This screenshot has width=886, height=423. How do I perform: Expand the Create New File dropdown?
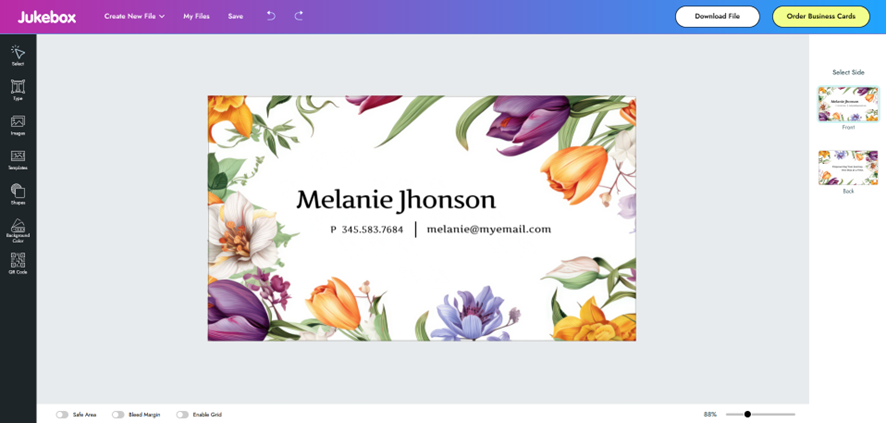134,16
